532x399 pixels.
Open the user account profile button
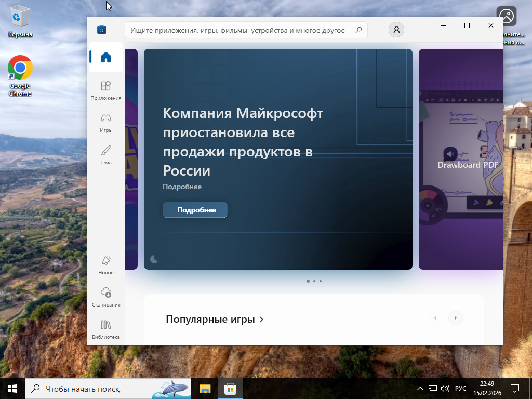[396, 30]
